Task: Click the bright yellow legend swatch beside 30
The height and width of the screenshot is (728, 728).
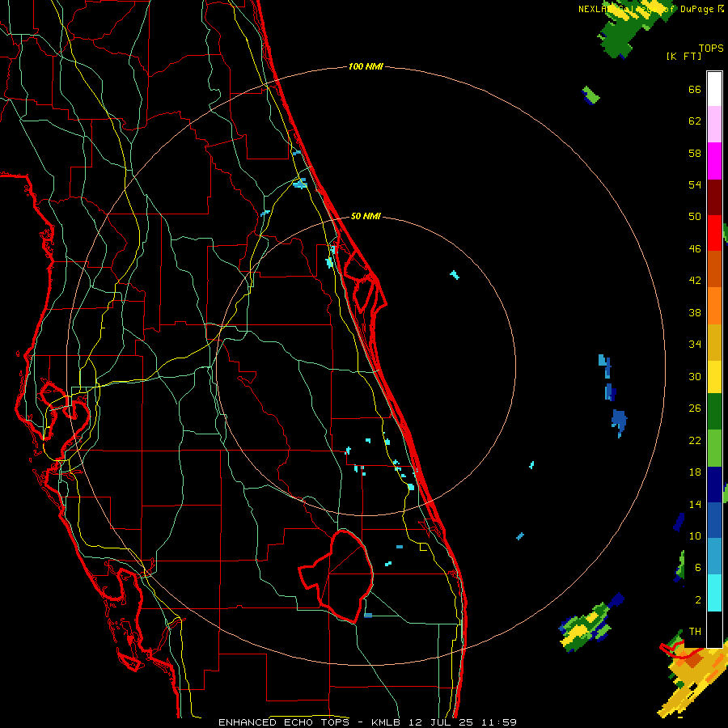Action: coord(714,377)
